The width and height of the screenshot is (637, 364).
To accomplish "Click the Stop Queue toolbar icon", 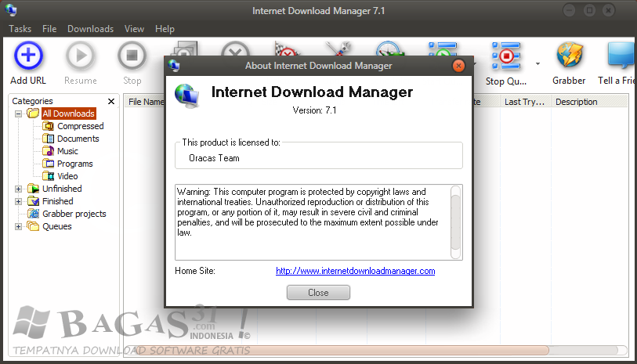I will click(x=506, y=56).
